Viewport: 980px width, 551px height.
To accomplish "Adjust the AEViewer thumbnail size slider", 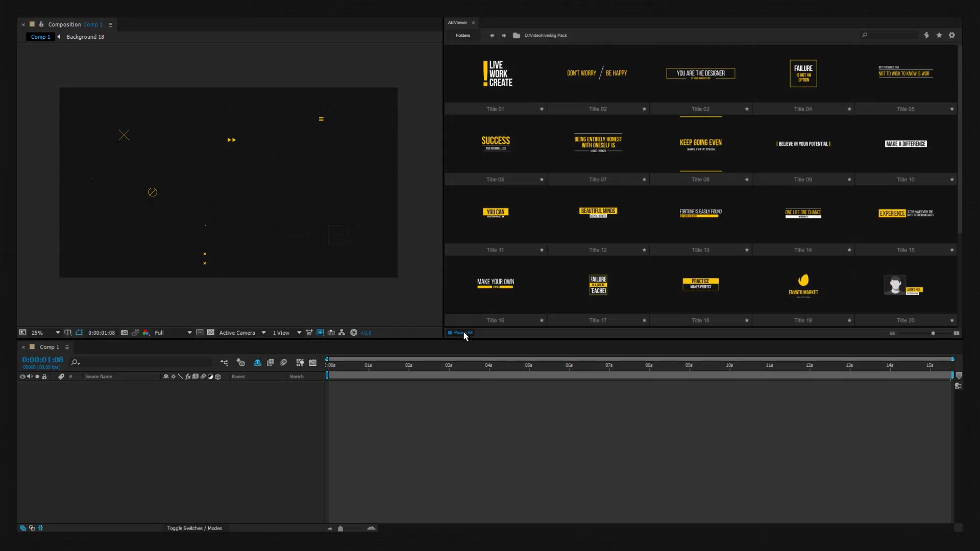I will [933, 333].
